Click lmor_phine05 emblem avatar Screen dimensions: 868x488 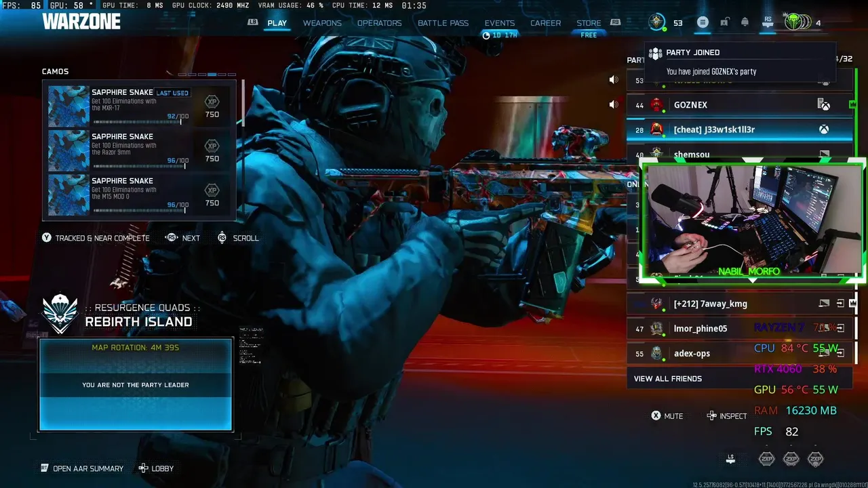[656, 329]
